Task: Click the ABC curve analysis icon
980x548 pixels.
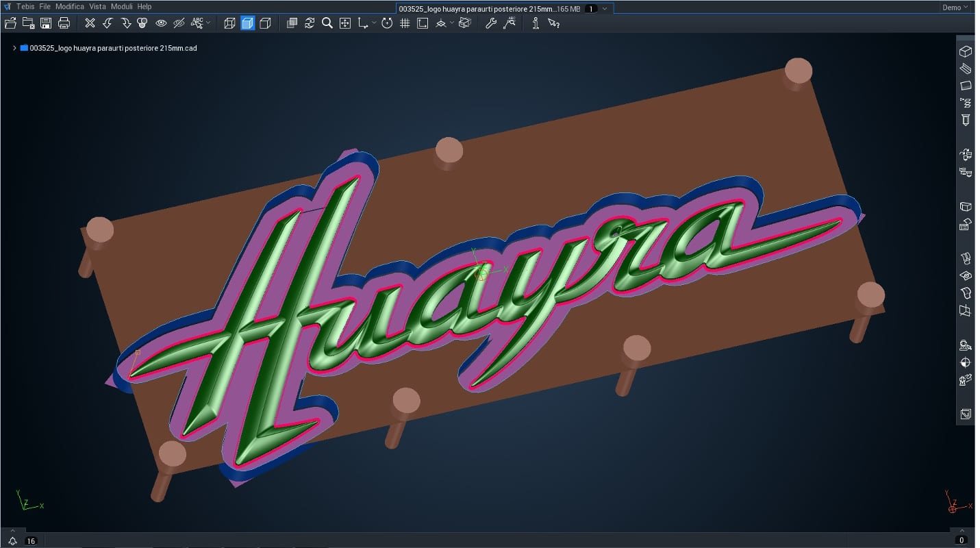Action: [x=509, y=23]
